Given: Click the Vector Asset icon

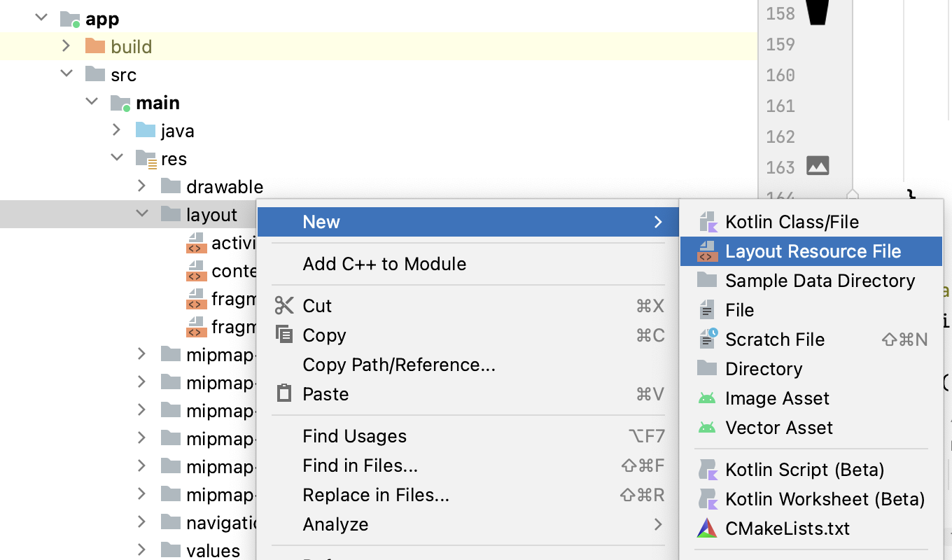Looking at the screenshot, I should tap(708, 427).
